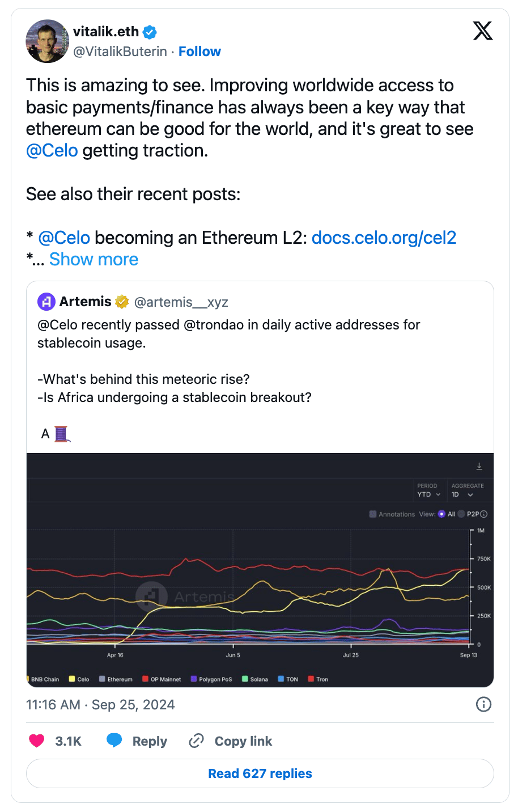Click the blue verified badge beside vitalik.eth
Image resolution: width=518 pixels, height=812 pixels.
pyautogui.click(x=150, y=32)
